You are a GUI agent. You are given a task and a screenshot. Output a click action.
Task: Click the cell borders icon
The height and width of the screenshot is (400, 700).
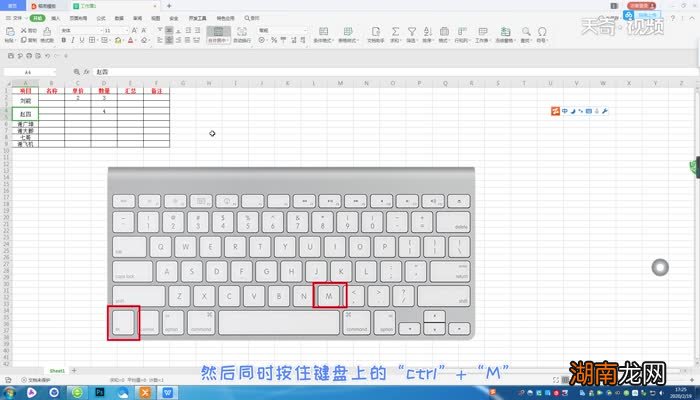92,40
